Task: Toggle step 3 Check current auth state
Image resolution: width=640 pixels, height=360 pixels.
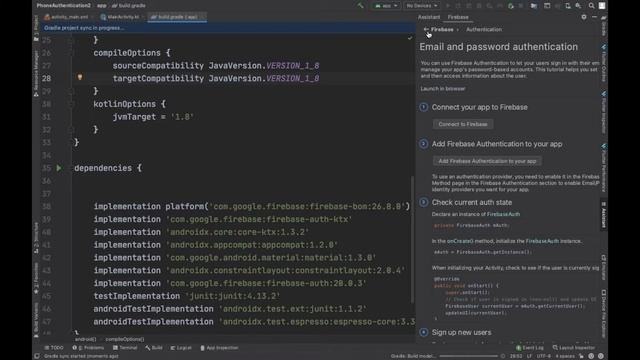Action: [424, 202]
